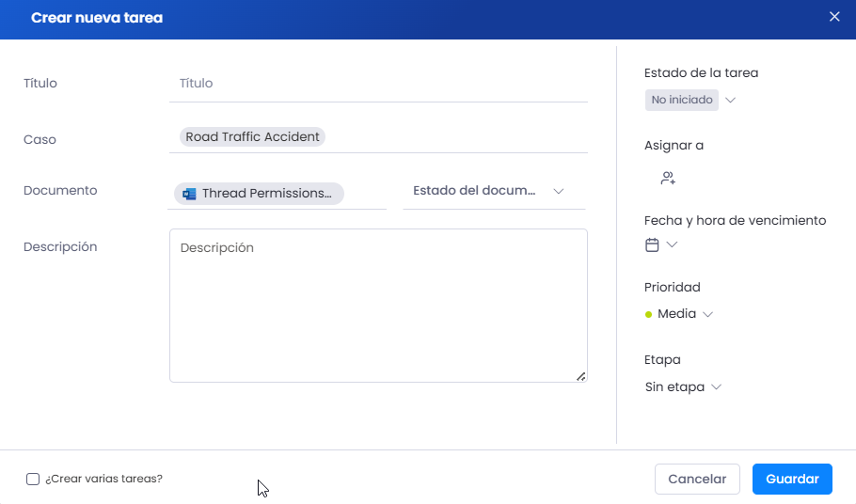Click the assign user icon
This screenshot has width=856, height=504.
(x=668, y=178)
